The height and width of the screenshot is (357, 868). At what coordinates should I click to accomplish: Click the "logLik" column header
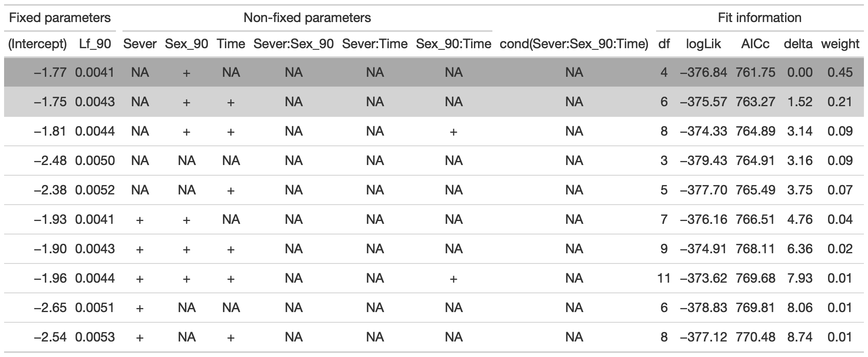703,44
